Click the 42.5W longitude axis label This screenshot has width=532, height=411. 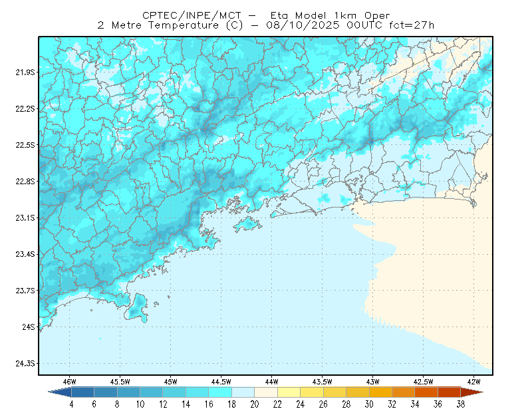(x=423, y=382)
